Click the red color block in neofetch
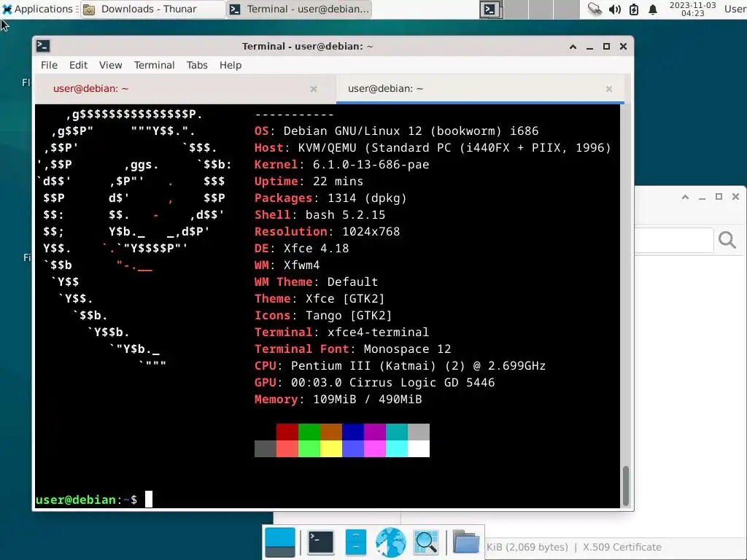 click(287, 432)
